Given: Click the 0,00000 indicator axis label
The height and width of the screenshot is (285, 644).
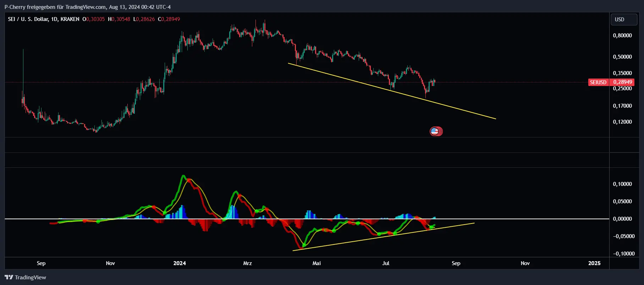Looking at the screenshot, I should tap(622, 219).
